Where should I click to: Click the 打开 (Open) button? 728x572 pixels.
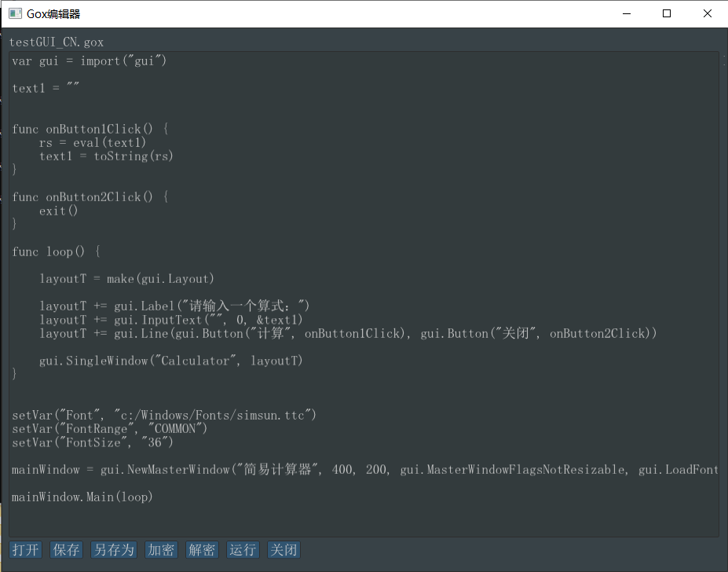(x=26, y=550)
